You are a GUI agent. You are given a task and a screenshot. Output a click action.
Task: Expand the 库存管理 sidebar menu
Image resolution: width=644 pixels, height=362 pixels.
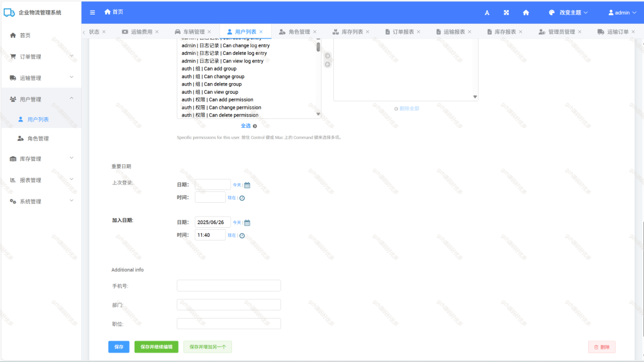click(x=41, y=159)
